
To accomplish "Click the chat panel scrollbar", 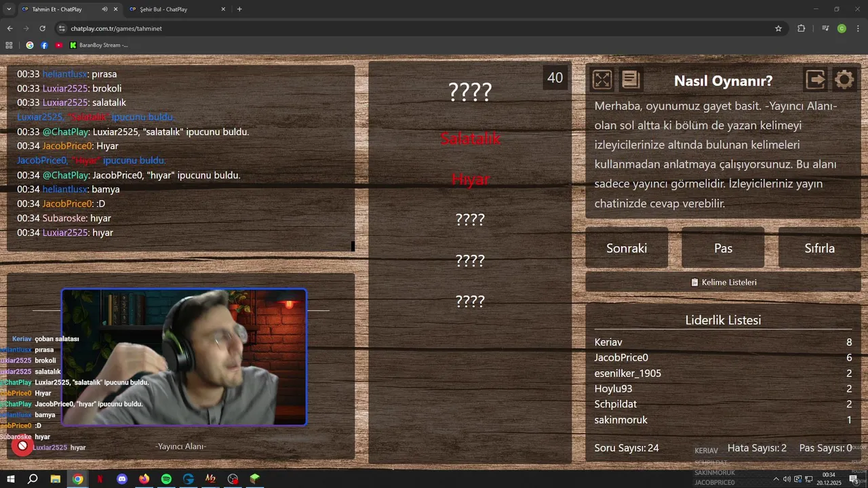I will point(353,245).
